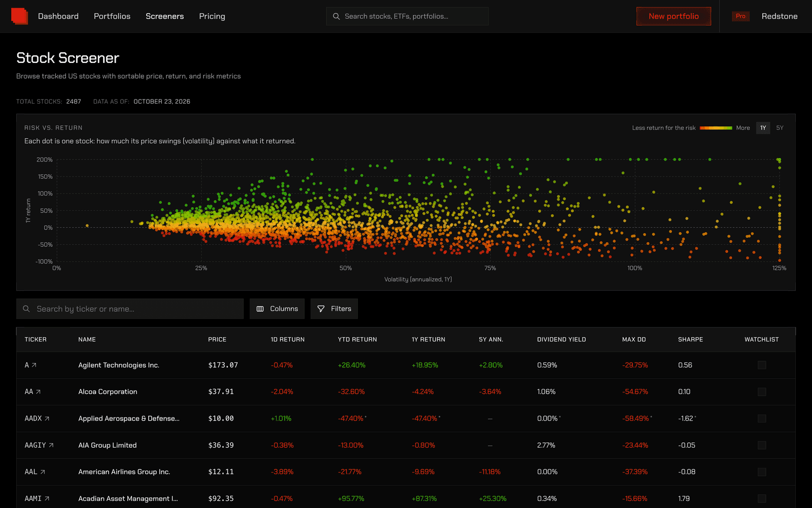Sort by Dividend Yield column header
The image size is (812, 508).
(x=561, y=339)
